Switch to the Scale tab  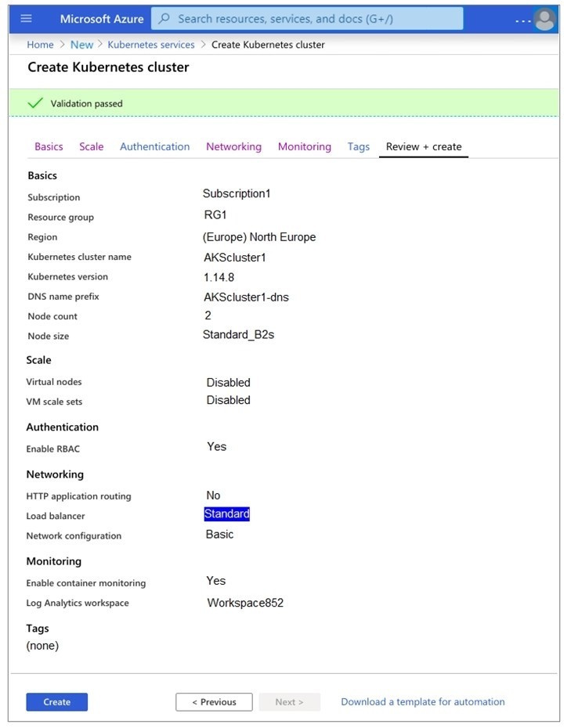coord(91,146)
